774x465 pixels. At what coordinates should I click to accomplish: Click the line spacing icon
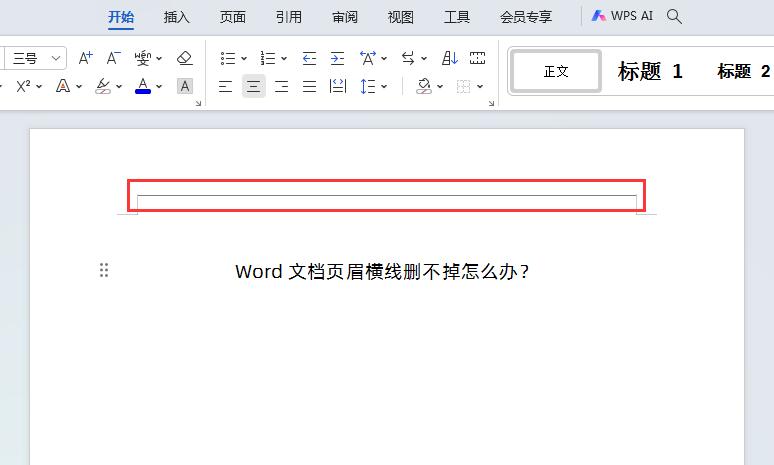(x=368, y=87)
